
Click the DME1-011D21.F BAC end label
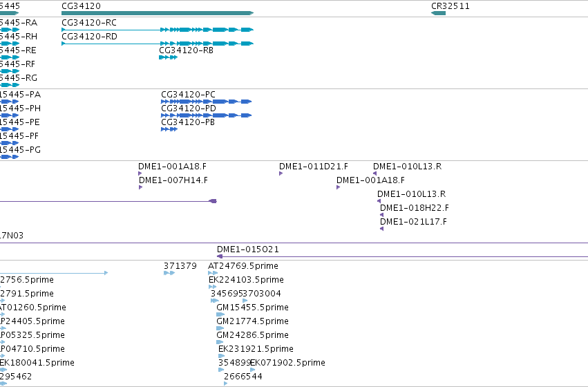[314, 167]
